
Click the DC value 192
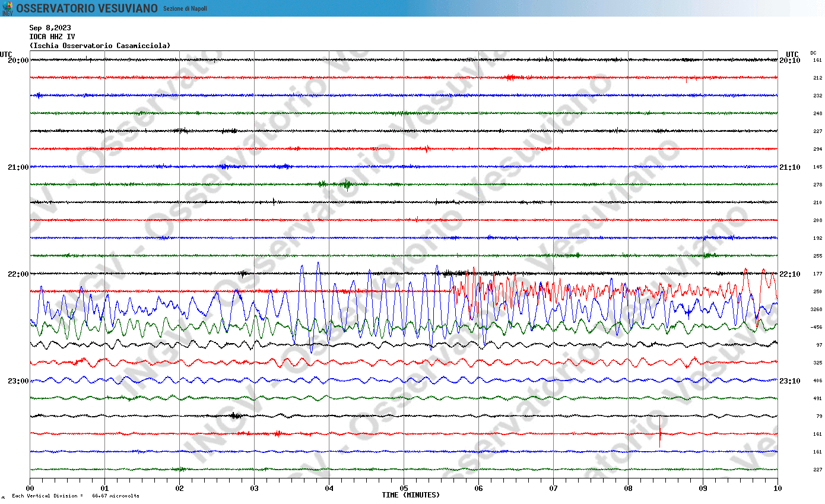[x=817, y=238]
